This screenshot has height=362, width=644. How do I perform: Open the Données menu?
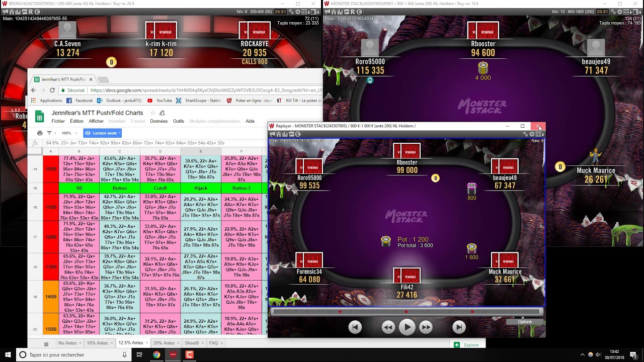pyautogui.click(x=159, y=121)
